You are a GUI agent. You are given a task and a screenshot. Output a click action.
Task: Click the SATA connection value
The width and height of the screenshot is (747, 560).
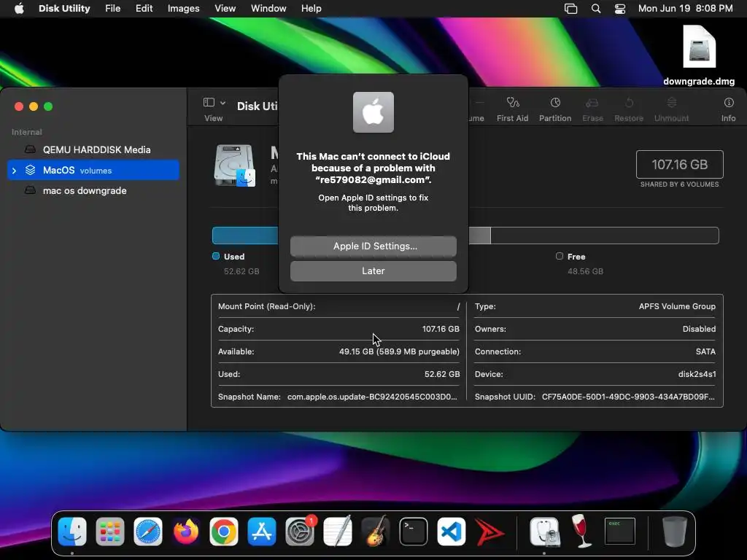click(705, 351)
